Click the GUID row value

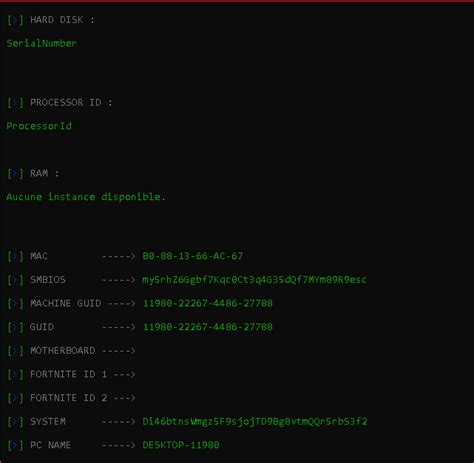208,327
